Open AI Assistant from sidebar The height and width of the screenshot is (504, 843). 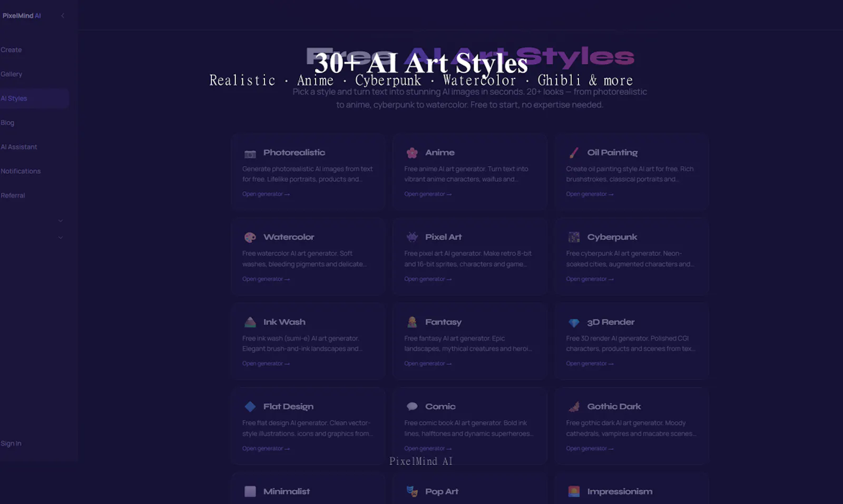pyautogui.click(x=18, y=147)
